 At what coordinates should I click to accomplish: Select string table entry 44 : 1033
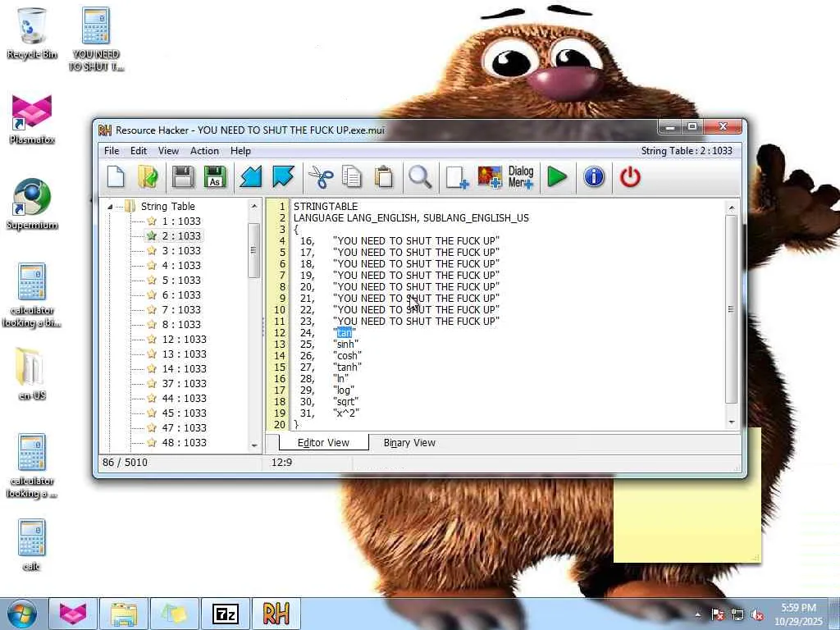[x=184, y=399]
